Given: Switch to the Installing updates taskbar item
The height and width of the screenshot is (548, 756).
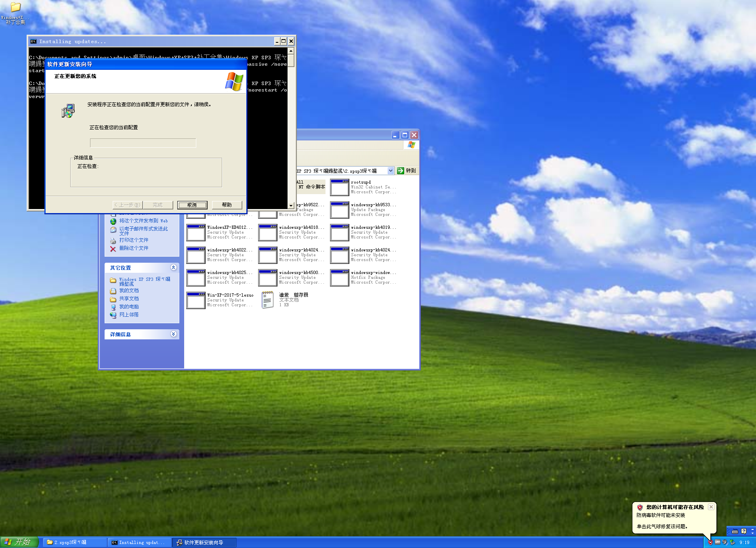Looking at the screenshot, I should (140, 542).
